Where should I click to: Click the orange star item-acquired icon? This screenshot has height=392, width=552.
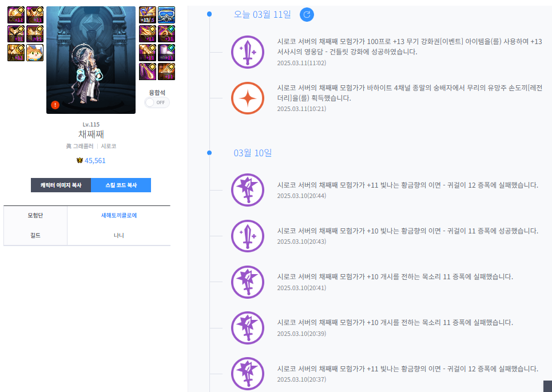coord(247,98)
